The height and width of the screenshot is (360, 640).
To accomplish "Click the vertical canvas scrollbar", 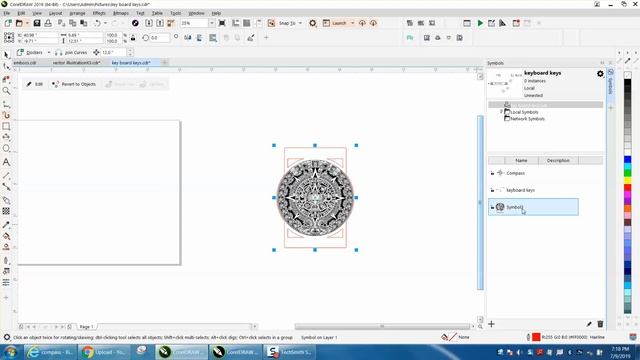I will [x=480, y=202].
